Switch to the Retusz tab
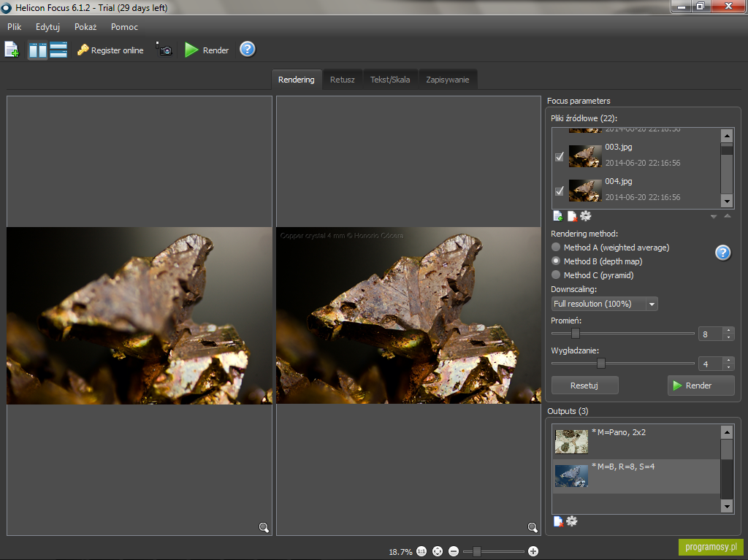Viewport: 748px width, 560px height. [343, 80]
